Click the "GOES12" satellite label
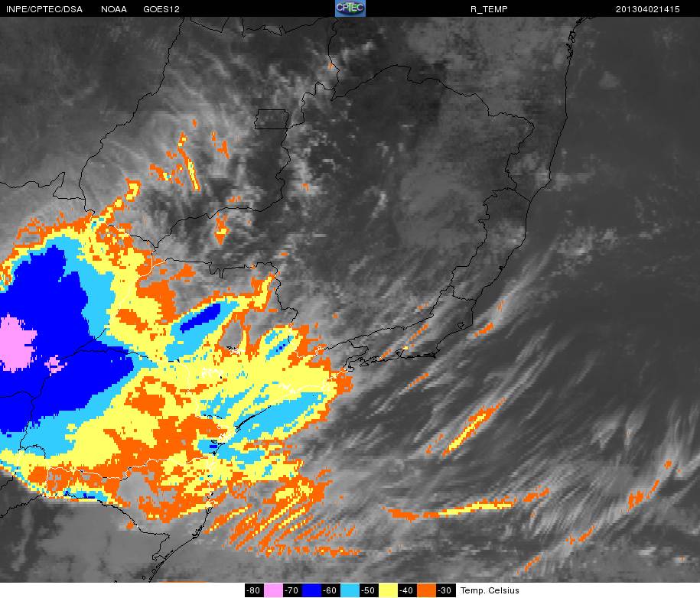The height and width of the screenshot is (598, 700). (161, 9)
